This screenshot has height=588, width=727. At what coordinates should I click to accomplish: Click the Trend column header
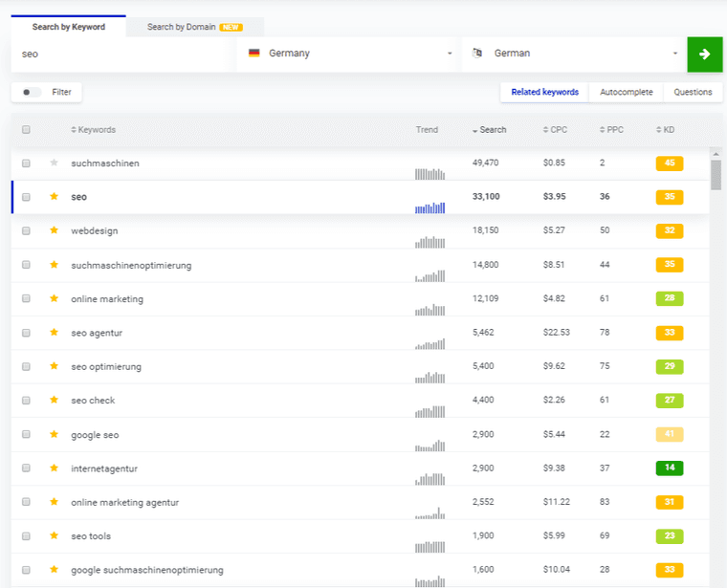[427, 130]
